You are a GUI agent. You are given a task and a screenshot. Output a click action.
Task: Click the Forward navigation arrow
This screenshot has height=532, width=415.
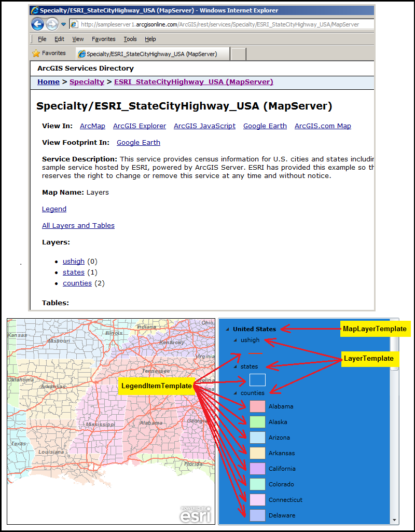(51, 24)
